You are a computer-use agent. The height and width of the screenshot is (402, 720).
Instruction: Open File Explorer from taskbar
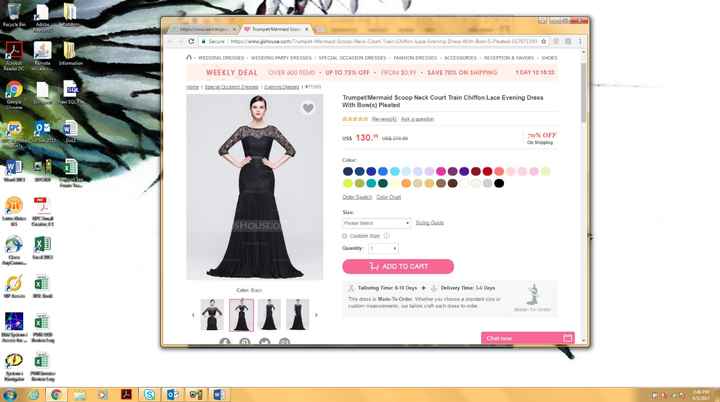coord(79,395)
